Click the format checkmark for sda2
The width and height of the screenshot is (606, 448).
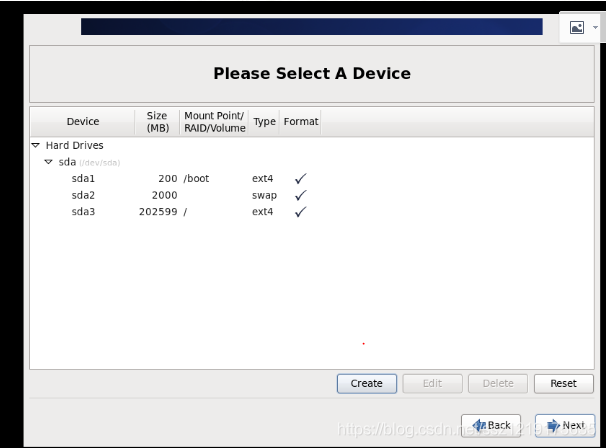pyautogui.click(x=300, y=195)
